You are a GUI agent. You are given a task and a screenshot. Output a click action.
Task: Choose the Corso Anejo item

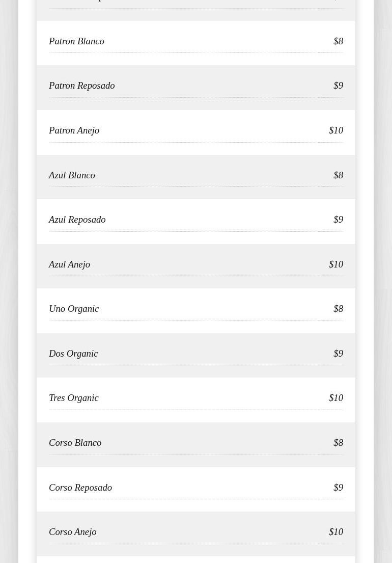72,532
